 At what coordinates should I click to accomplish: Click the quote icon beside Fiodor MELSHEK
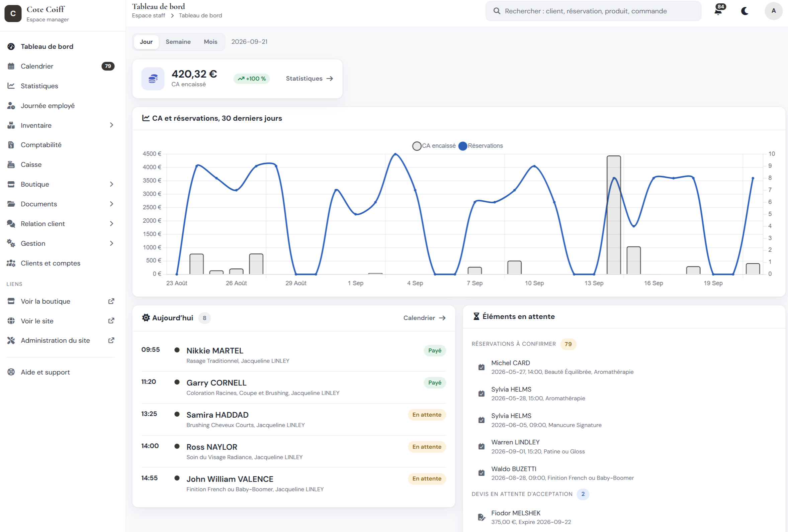point(481,517)
